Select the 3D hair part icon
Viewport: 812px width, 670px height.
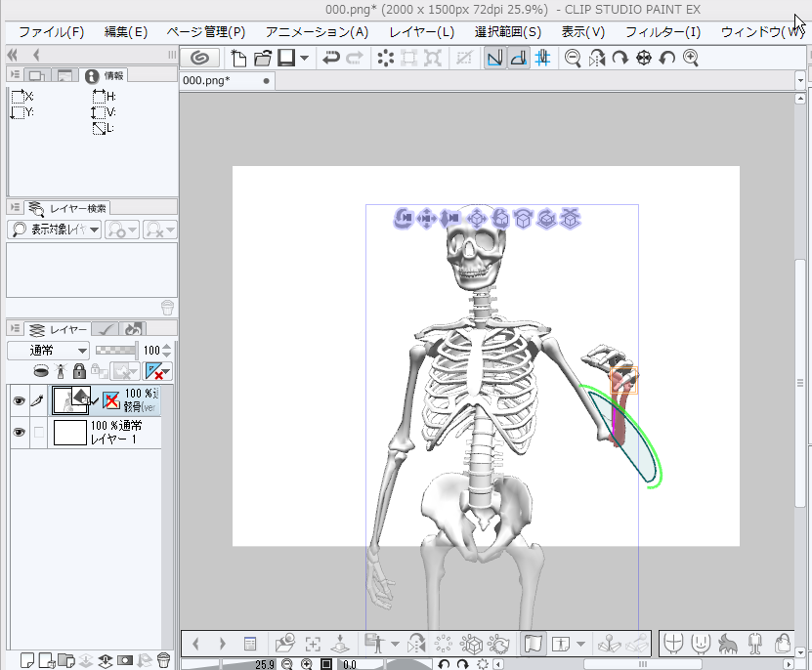[728, 644]
